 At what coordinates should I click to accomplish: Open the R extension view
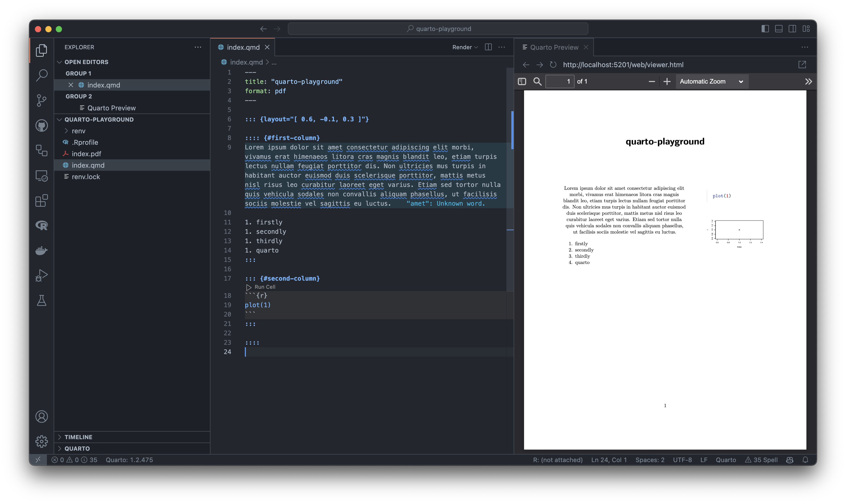[41, 225]
